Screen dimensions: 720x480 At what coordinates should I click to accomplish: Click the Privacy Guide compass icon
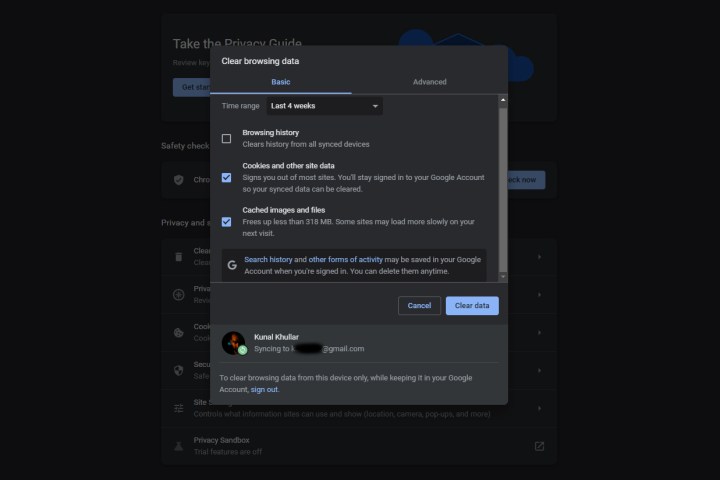point(179,294)
